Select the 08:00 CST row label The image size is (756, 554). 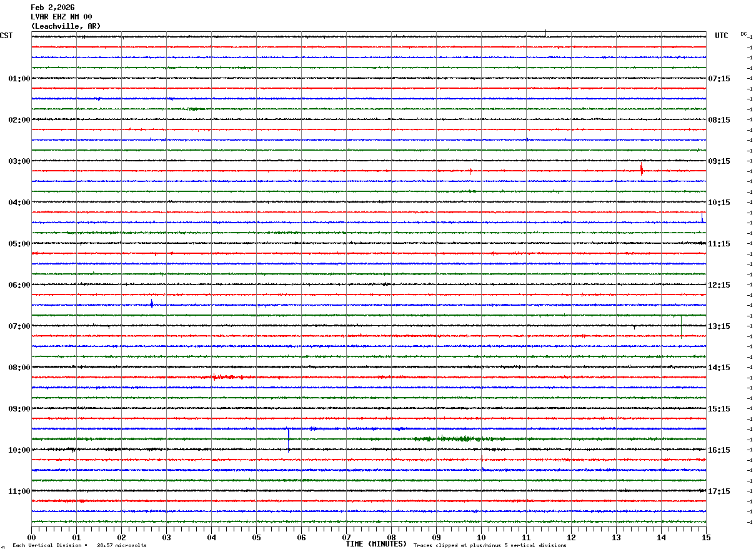[x=19, y=368]
